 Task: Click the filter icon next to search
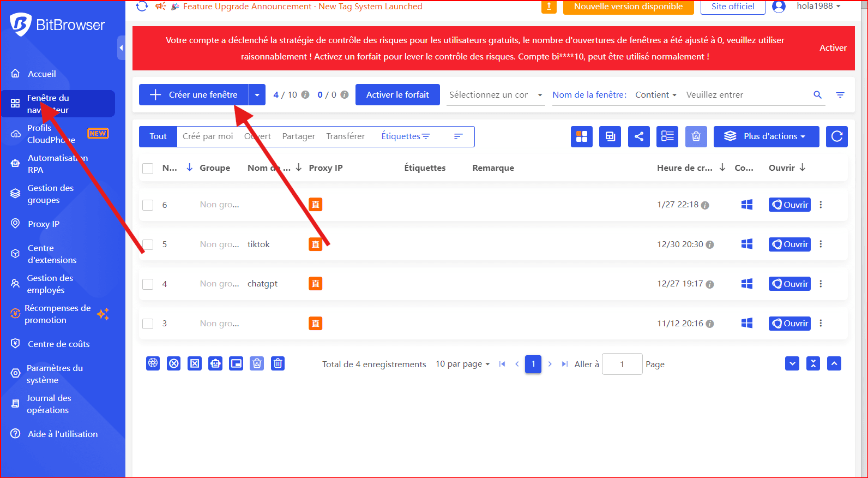(840, 95)
